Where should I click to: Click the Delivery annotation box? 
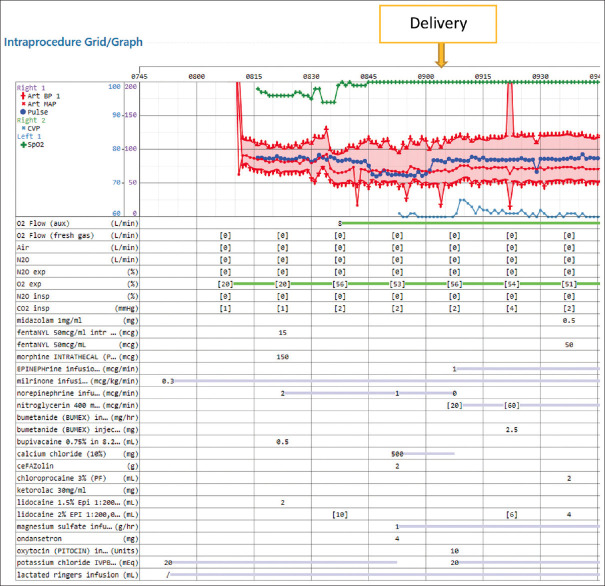(x=437, y=21)
